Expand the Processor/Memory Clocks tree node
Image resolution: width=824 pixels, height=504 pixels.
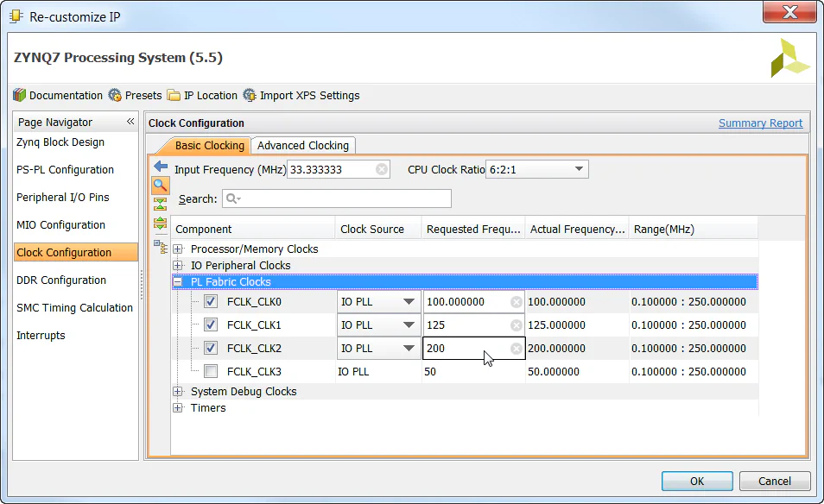179,249
